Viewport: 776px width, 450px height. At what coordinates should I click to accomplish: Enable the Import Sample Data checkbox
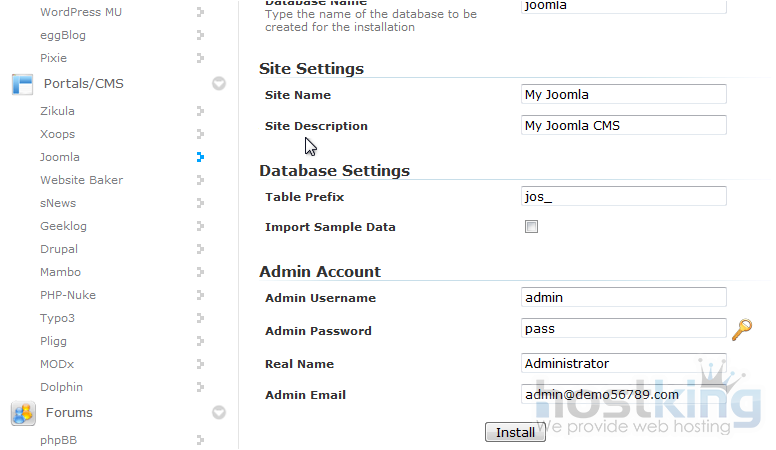coord(531,227)
